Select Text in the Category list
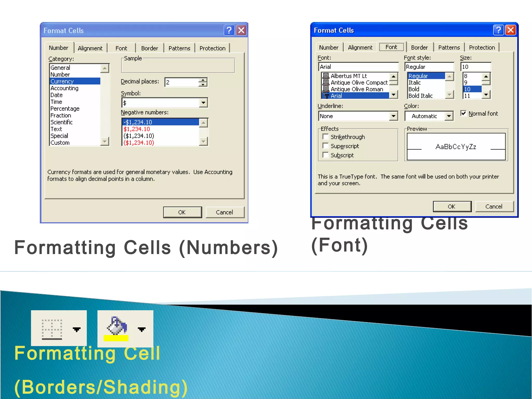The image size is (532, 399). point(75,129)
